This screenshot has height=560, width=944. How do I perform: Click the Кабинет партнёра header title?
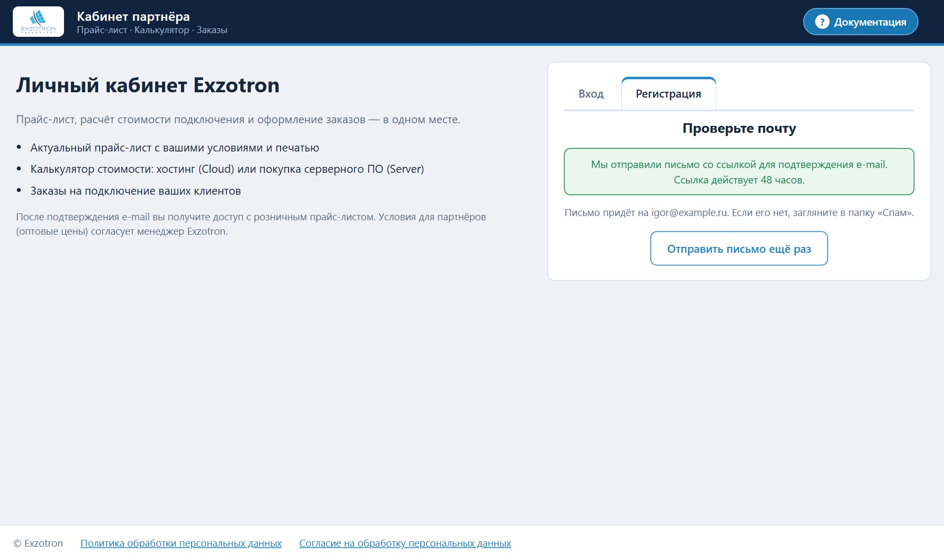pyautogui.click(x=133, y=17)
